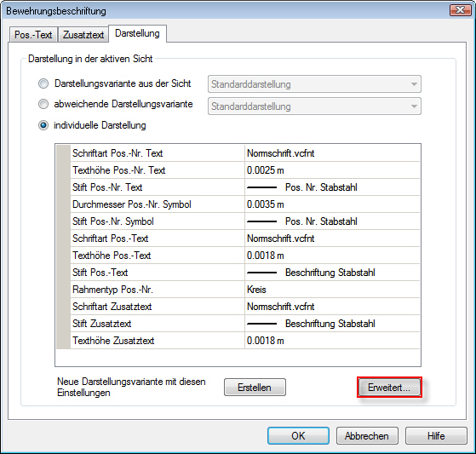This screenshot has height=454, width=476.
Task: Close the Bewehrungsbeschriftung dialog window
Action: click(x=460, y=10)
